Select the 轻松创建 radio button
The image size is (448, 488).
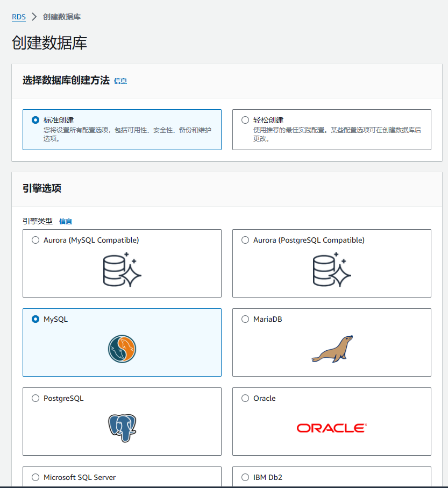(x=245, y=120)
